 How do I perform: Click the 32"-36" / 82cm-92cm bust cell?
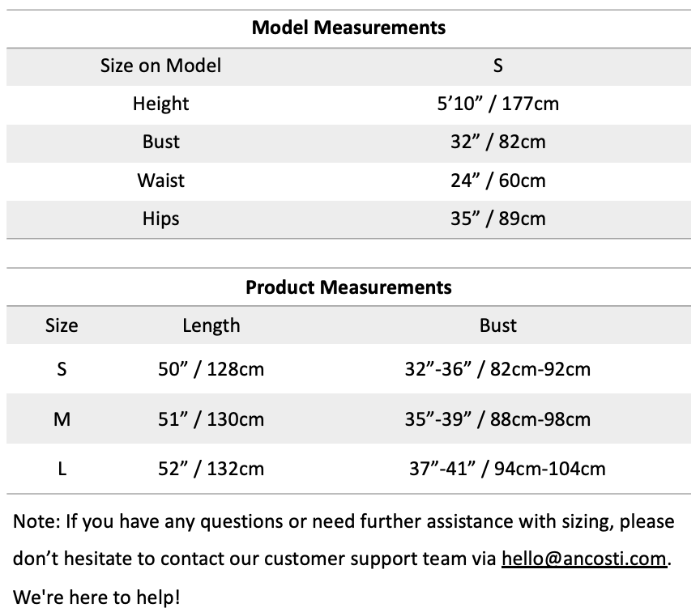[x=497, y=369]
